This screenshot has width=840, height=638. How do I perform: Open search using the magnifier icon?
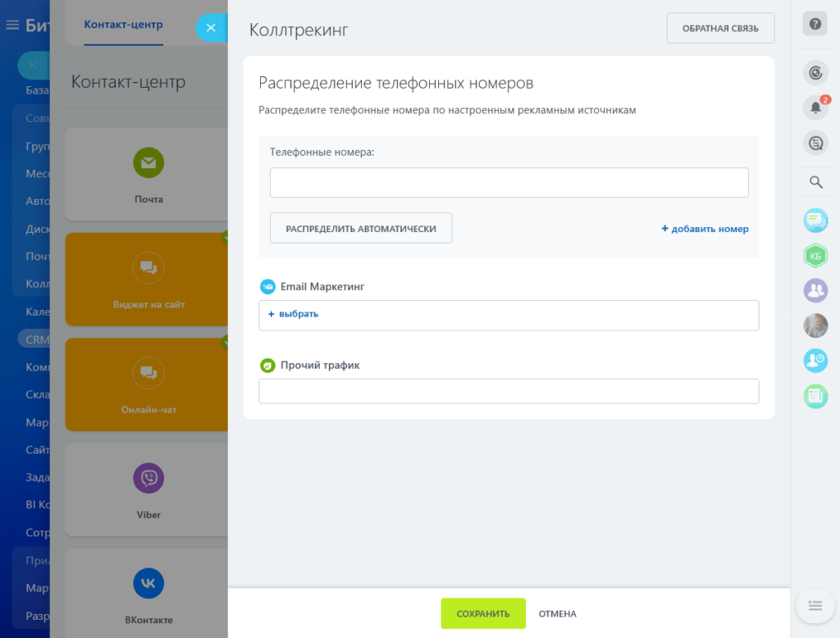(x=815, y=182)
